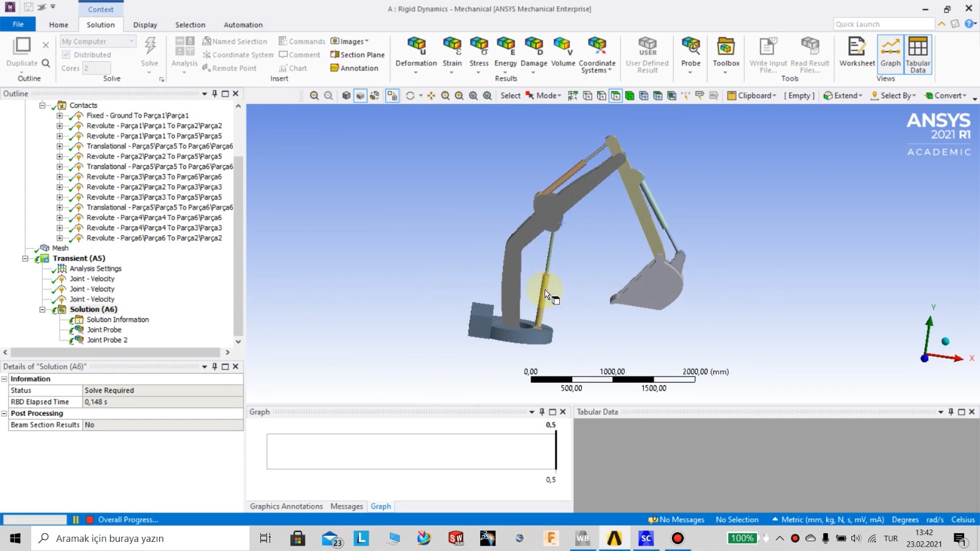Collapse the Post Processing section in Details

pyautogui.click(x=4, y=413)
